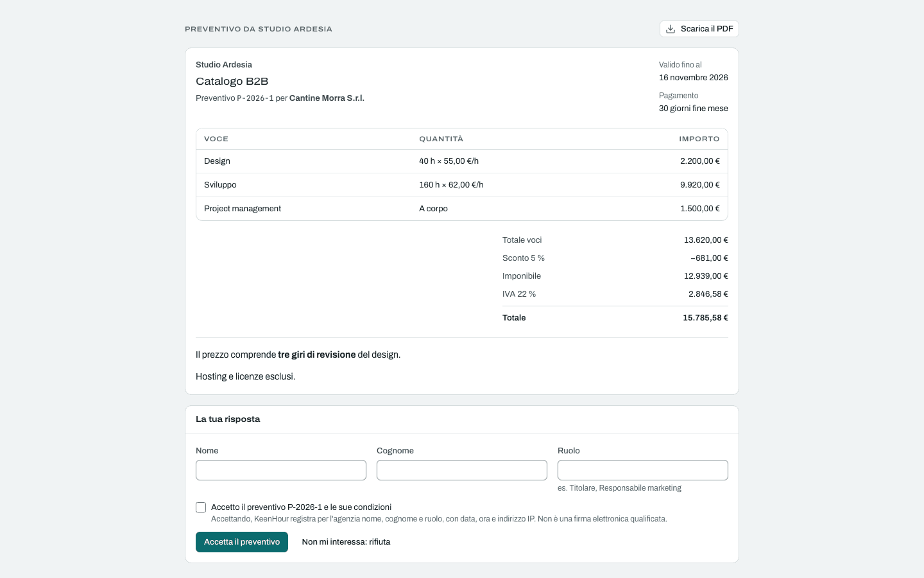Click the VOCE column header
Screen dimensions: 924x578
point(216,139)
